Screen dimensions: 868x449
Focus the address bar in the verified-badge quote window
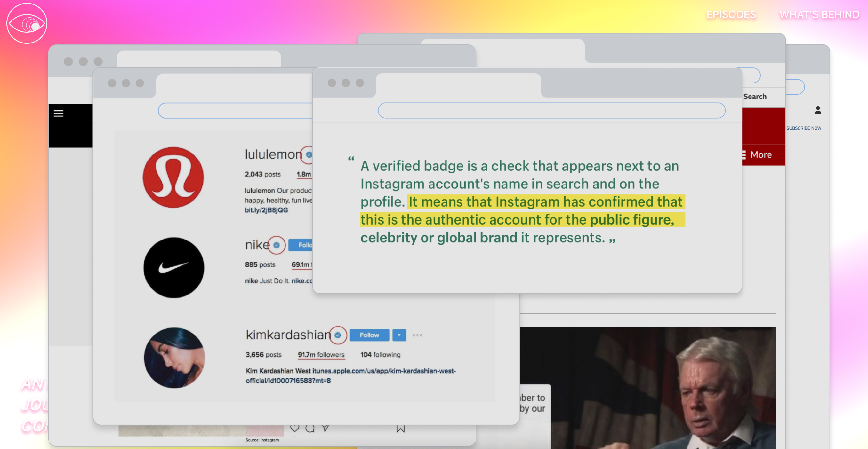click(x=551, y=110)
